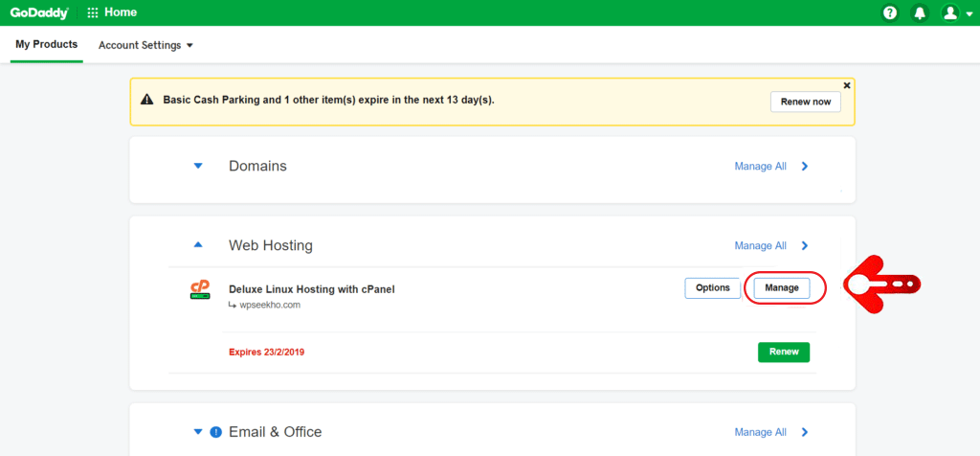Open the apps grid icon beside Home
This screenshot has height=456, width=980.
click(x=93, y=12)
